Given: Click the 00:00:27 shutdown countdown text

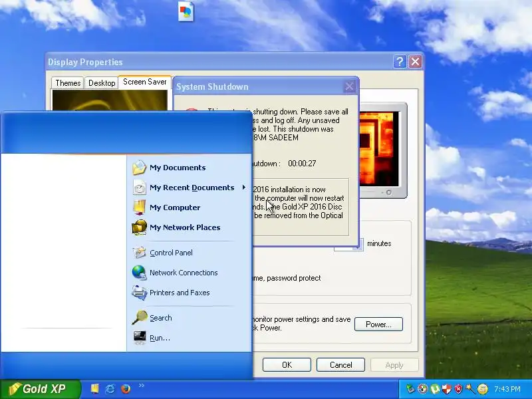Looking at the screenshot, I should pyautogui.click(x=302, y=164).
